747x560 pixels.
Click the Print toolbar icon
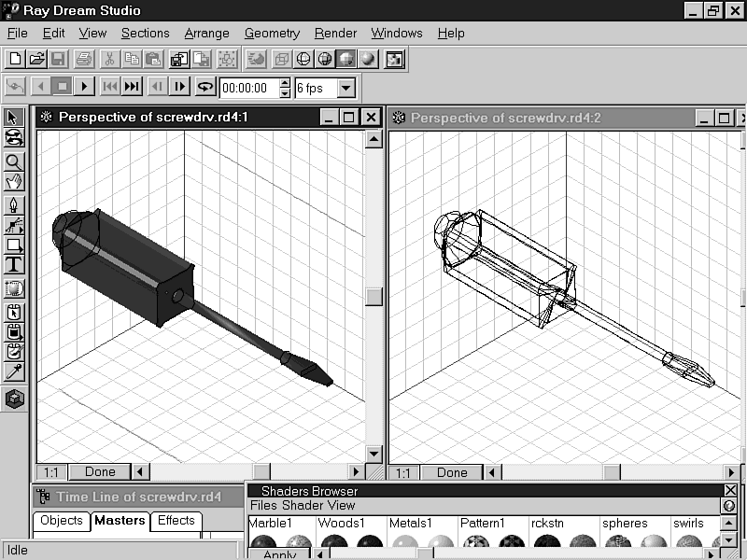pyautogui.click(x=83, y=59)
